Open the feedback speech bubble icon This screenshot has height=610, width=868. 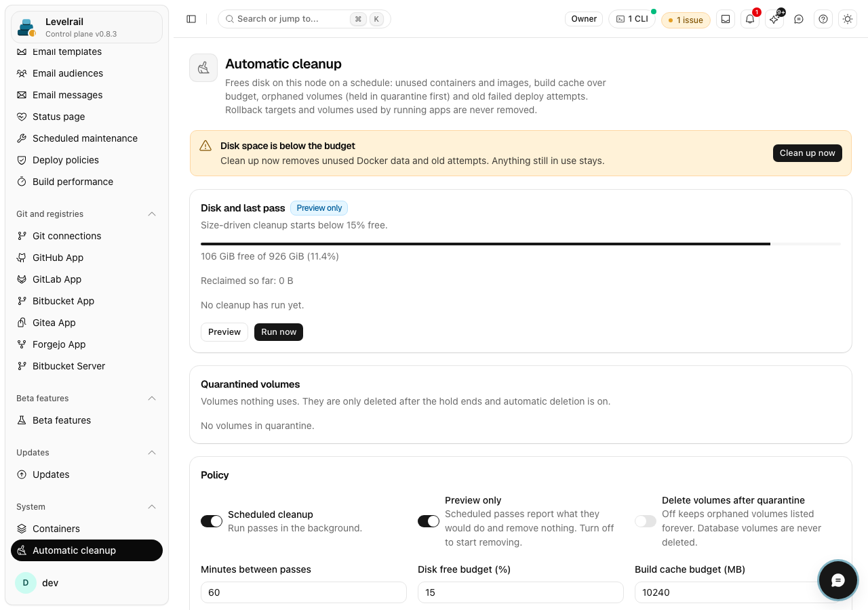point(799,19)
